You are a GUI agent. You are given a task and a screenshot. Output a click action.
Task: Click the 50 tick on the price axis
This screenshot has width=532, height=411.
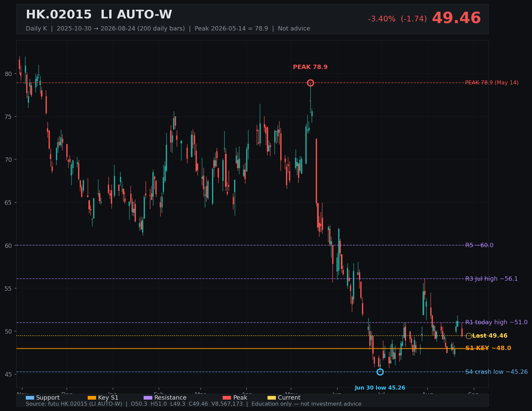[x=8, y=331]
